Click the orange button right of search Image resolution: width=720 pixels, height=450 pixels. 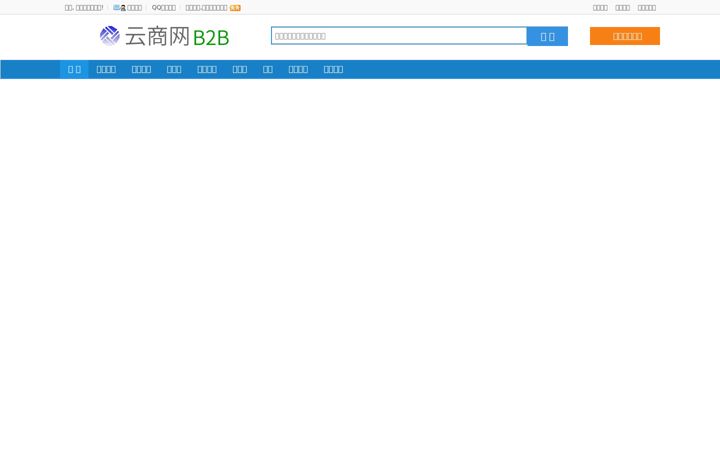(x=625, y=36)
